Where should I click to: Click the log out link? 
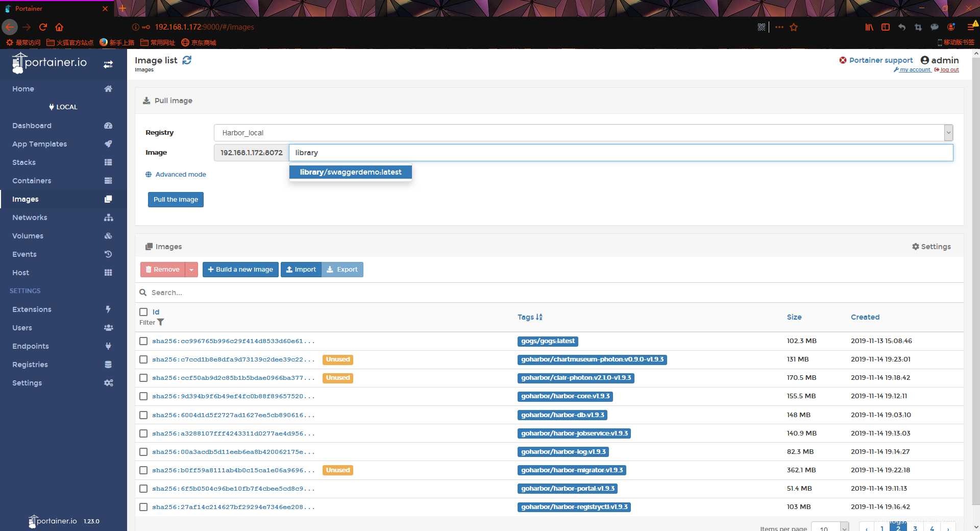coord(946,70)
